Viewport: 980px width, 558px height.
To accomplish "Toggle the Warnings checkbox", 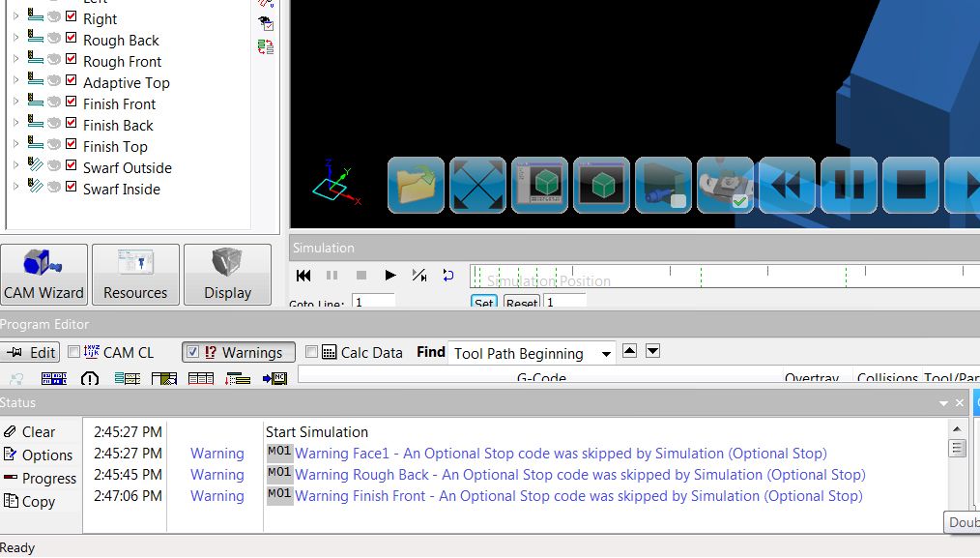I will pyautogui.click(x=193, y=352).
